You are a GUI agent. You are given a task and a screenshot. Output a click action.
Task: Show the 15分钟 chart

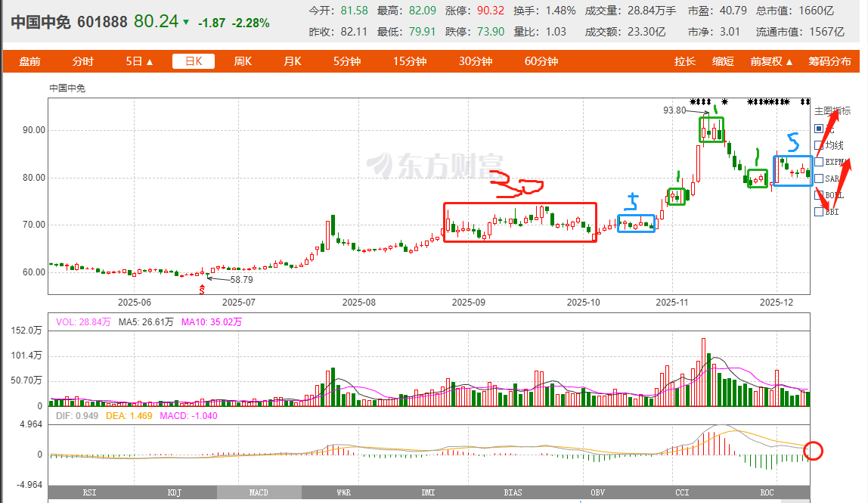click(410, 61)
